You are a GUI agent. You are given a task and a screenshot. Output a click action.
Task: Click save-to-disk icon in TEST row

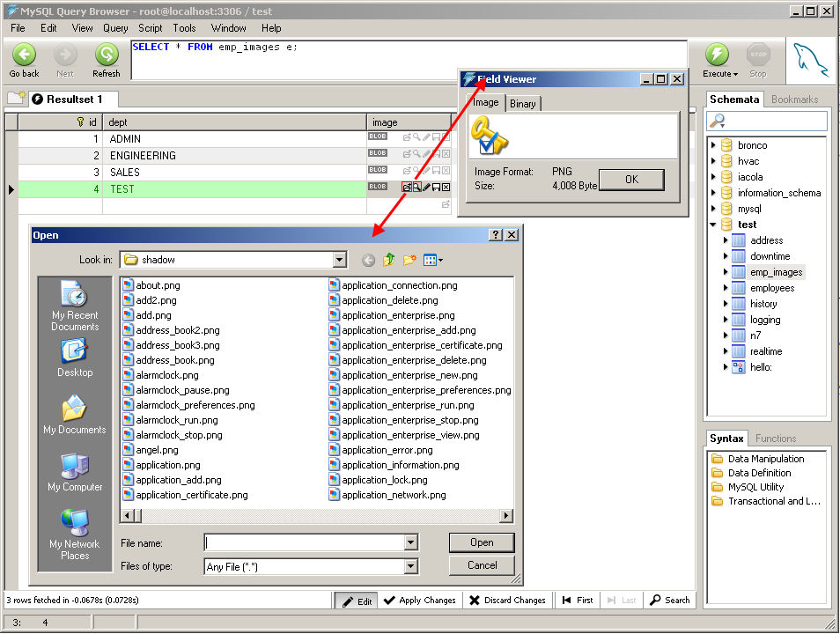coord(436,187)
